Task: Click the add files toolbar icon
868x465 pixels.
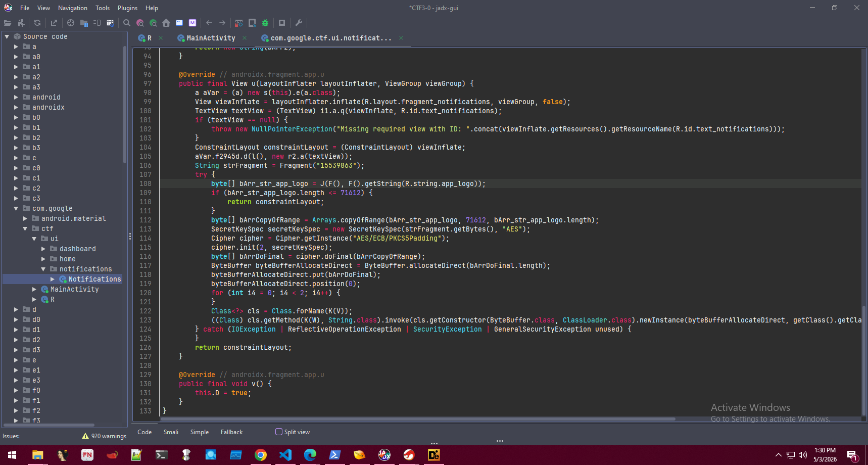Action: [x=21, y=23]
